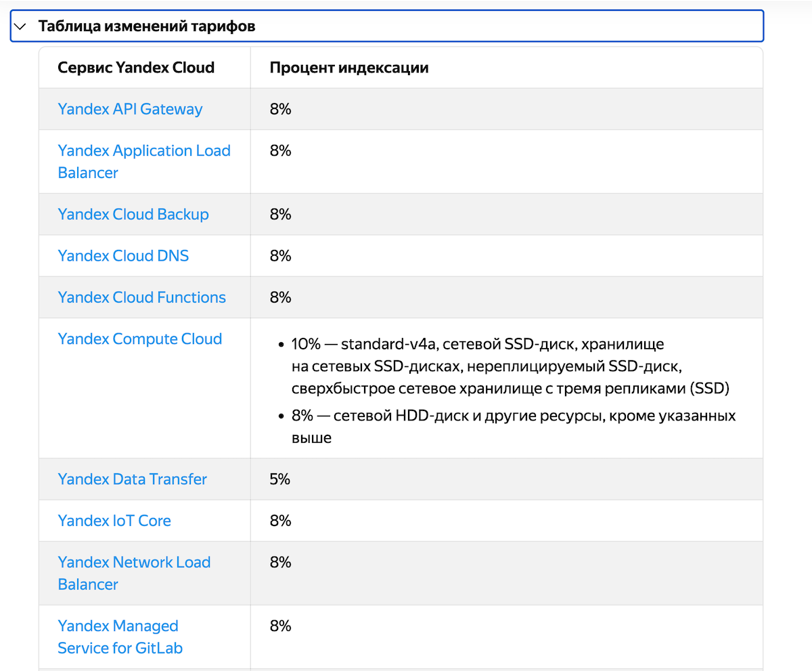Collapse the Таблица изменений тарифов section

[x=386, y=26]
